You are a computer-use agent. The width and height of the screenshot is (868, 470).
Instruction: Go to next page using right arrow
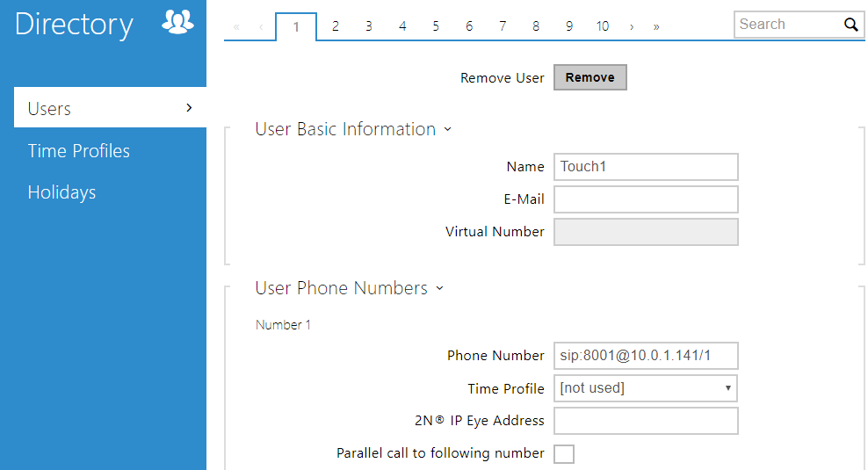click(x=632, y=27)
